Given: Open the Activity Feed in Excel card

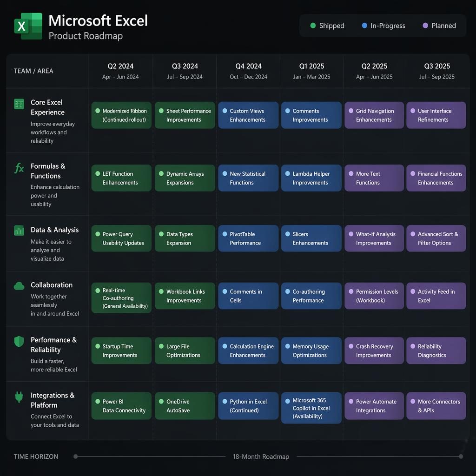Looking at the screenshot, I should (x=436, y=296).
